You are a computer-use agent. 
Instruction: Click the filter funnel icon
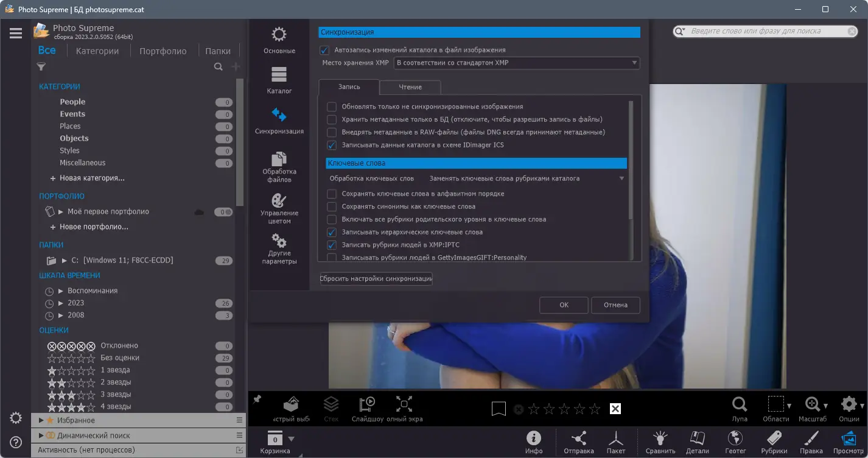click(x=41, y=67)
